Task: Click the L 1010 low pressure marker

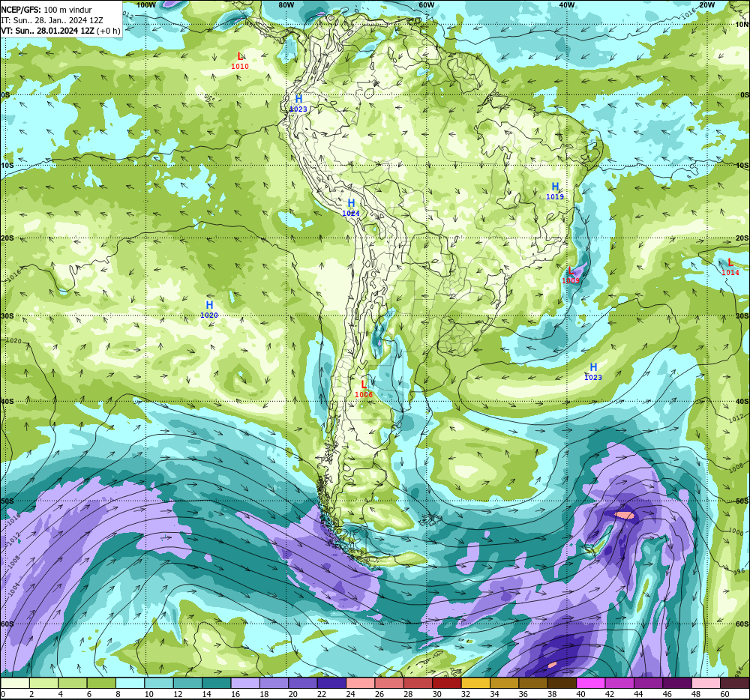Action: click(x=240, y=61)
